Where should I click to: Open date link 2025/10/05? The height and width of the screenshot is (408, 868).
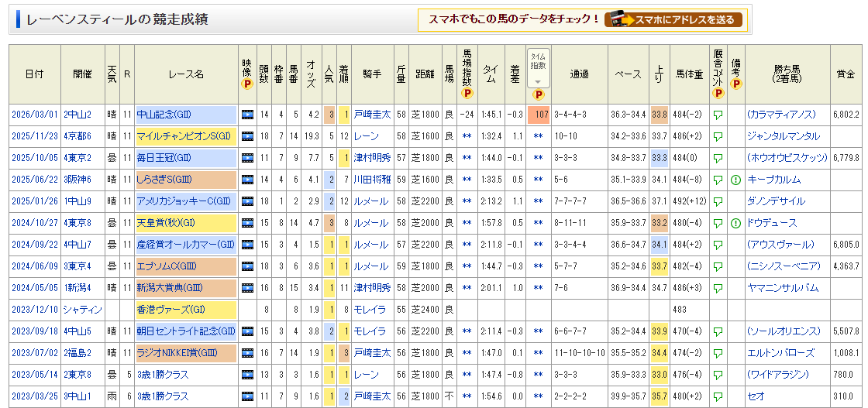[x=34, y=158]
